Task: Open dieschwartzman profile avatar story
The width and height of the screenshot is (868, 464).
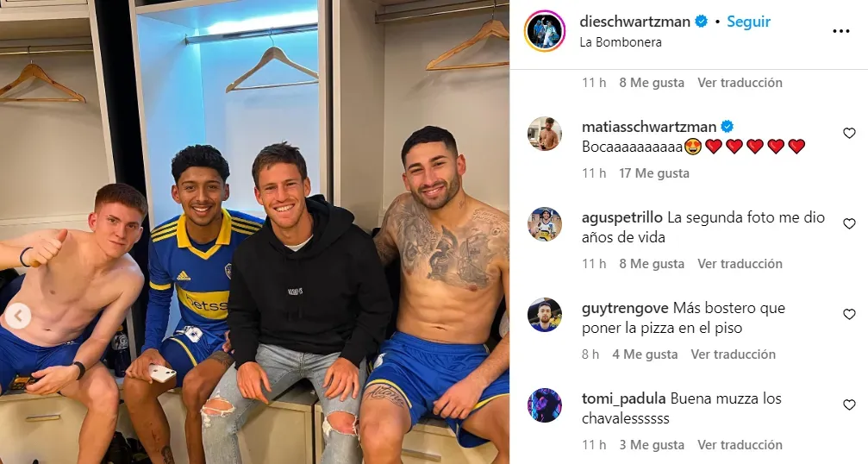Action: (545, 31)
